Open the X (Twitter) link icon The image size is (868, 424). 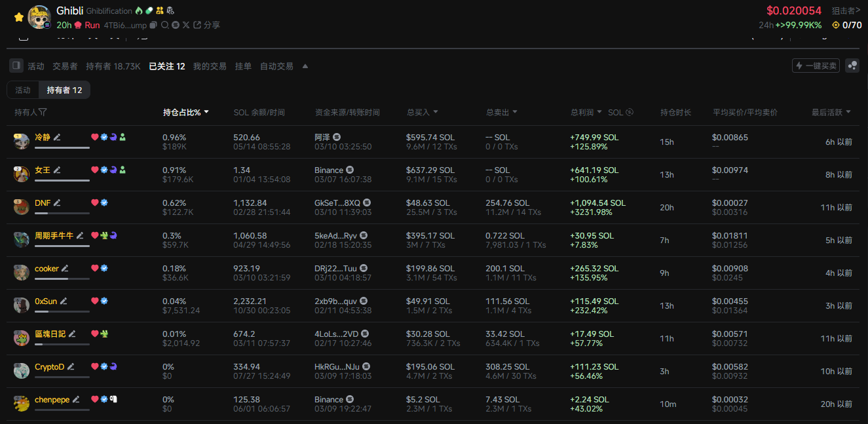[186, 25]
